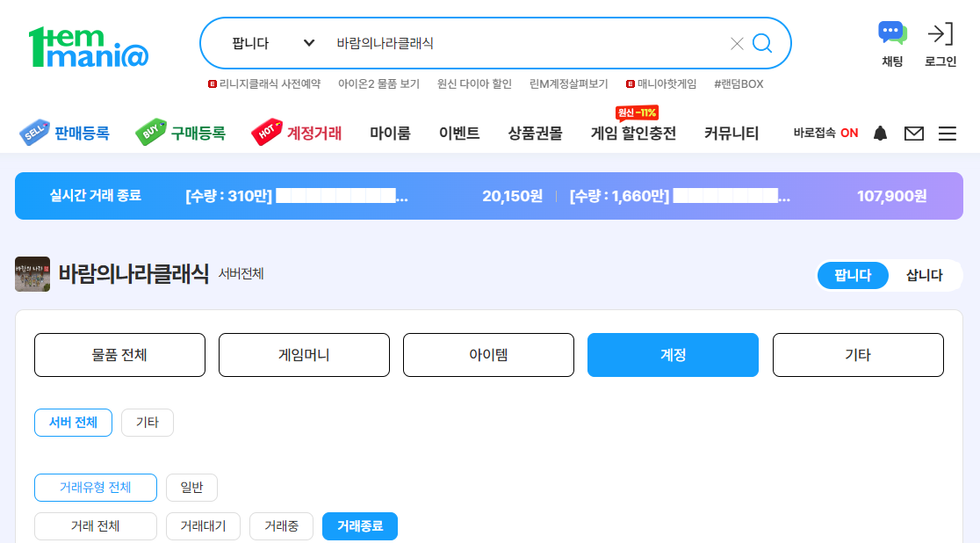Click the 20,150원 price

point(513,196)
